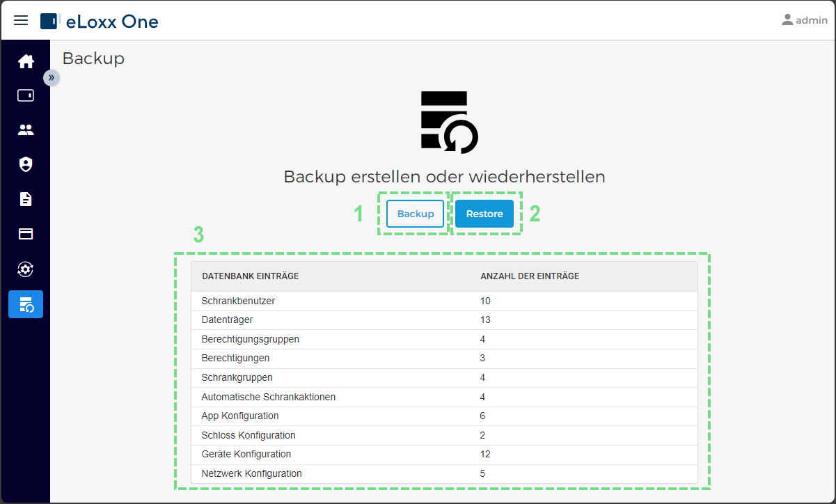This screenshot has height=504, width=836.
Task: Open the users sidebar icon
Action: click(x=26, y=129)
